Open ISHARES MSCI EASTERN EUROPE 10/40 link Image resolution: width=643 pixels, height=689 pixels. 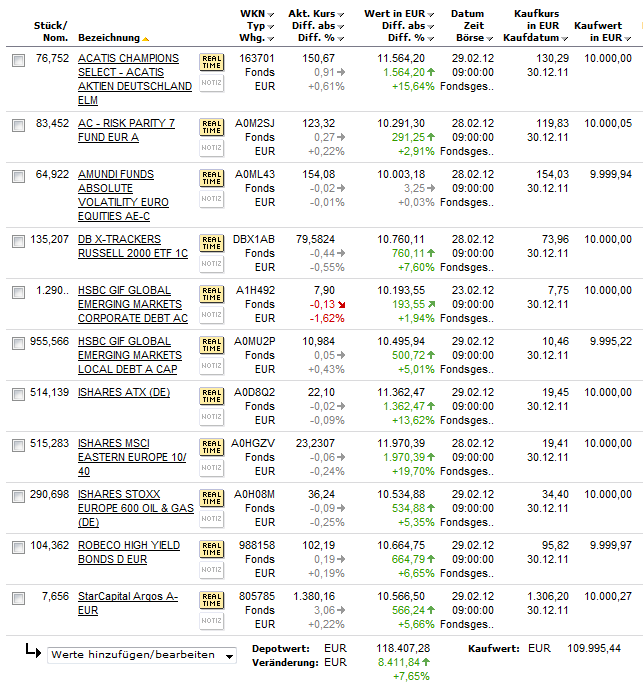tap(132, 457)
